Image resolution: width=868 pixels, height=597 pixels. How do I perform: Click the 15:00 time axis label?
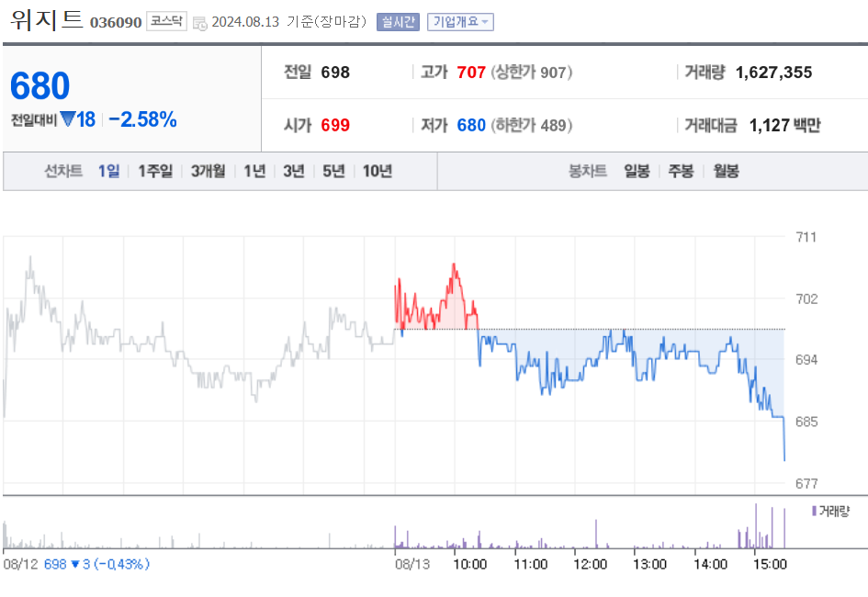pos(770,564)
